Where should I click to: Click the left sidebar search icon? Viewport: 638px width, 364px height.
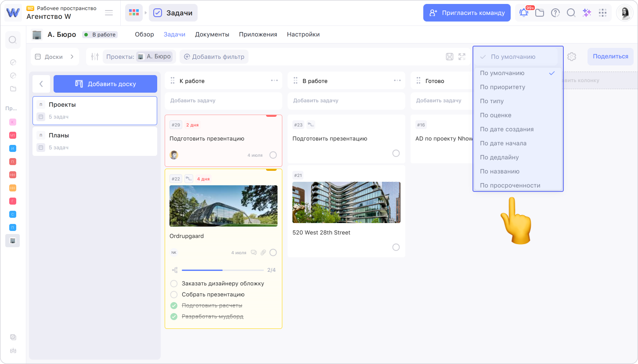click(13, 40)
